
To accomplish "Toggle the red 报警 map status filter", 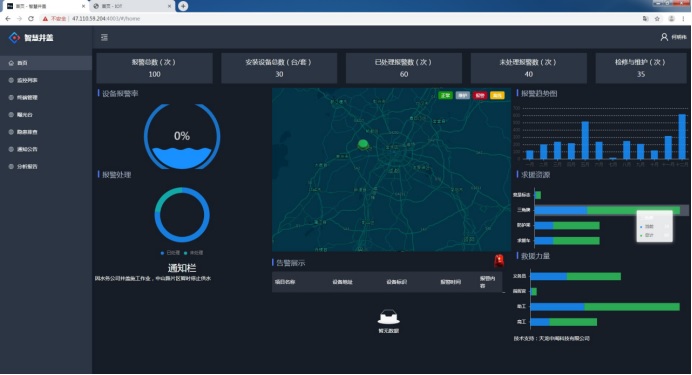I will click(480, 95).
